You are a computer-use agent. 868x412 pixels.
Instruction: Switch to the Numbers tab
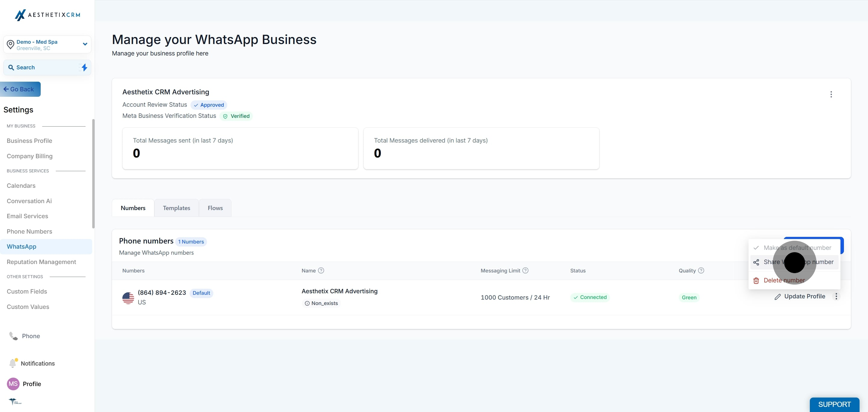[133, 208]
